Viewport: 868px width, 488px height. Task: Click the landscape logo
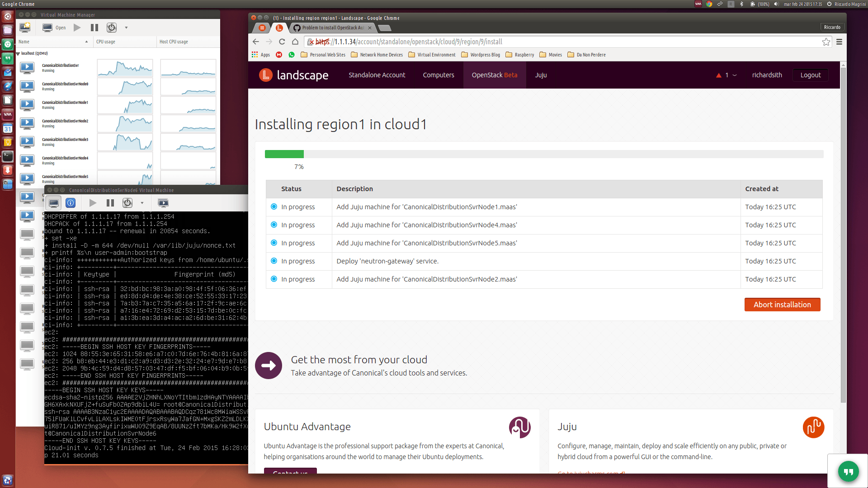point(293,75)
